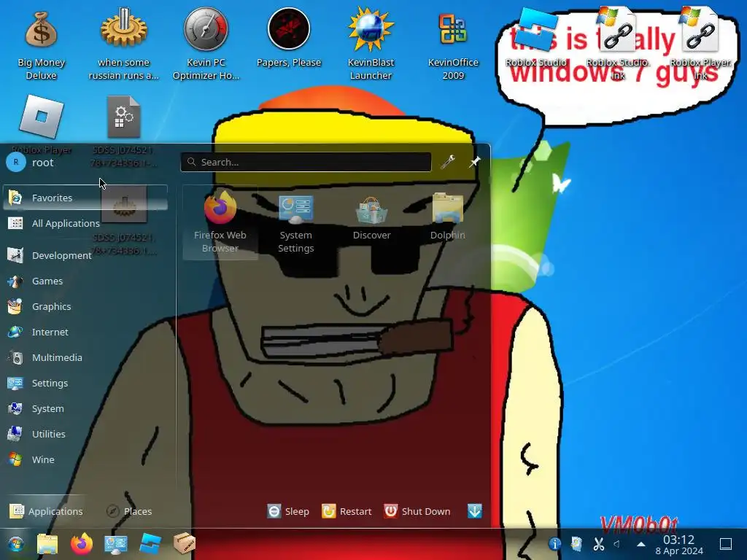747x560 pixels.
Task: Launch Firefox from the taskbar
Action: [x=82, y=544]
